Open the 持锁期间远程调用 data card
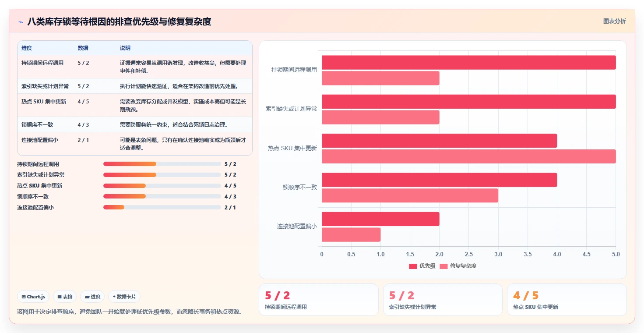The image size is (644, 333). [x=319, y=300]
